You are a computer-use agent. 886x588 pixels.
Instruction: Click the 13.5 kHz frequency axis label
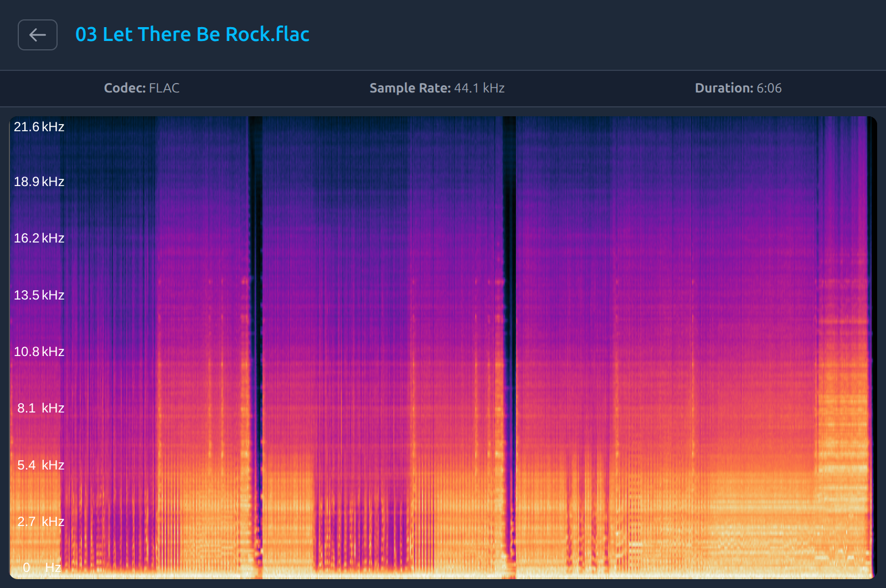pyautogui.click(x=39, y=295)
